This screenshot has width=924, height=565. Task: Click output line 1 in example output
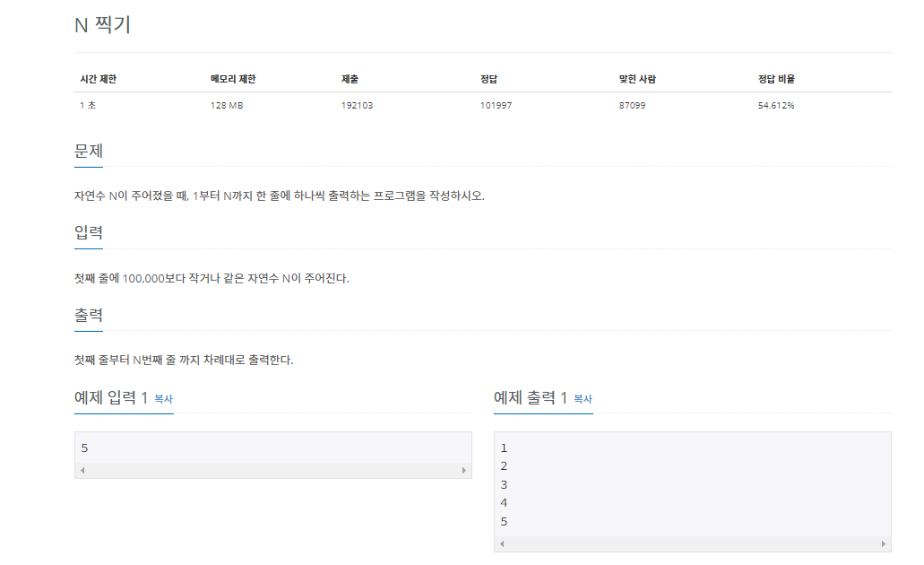tap(504, 448)
